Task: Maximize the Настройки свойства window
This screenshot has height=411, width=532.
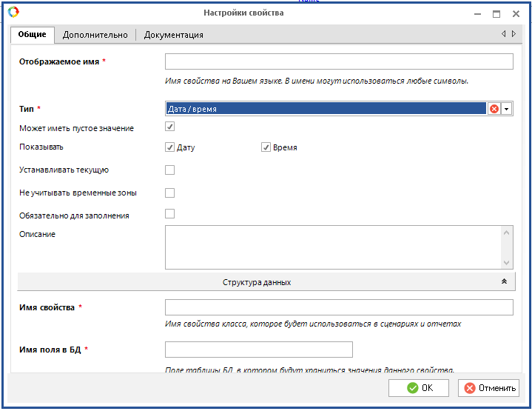Action: coord(496,13)
